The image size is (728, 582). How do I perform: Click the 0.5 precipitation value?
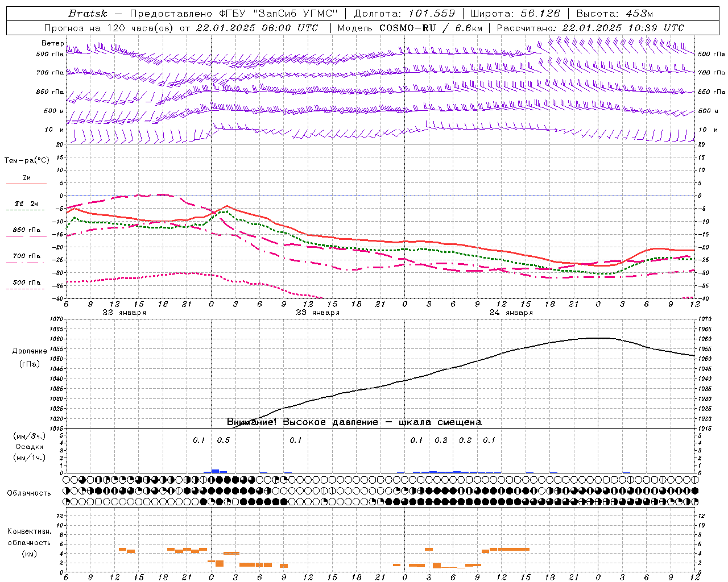[x=223, y=440]
